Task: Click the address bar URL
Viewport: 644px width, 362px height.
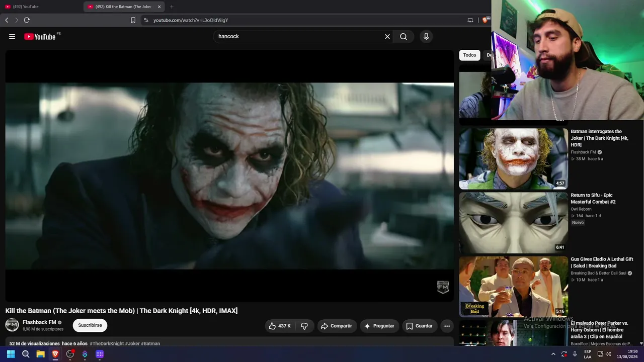Action: tap(191, 20)
